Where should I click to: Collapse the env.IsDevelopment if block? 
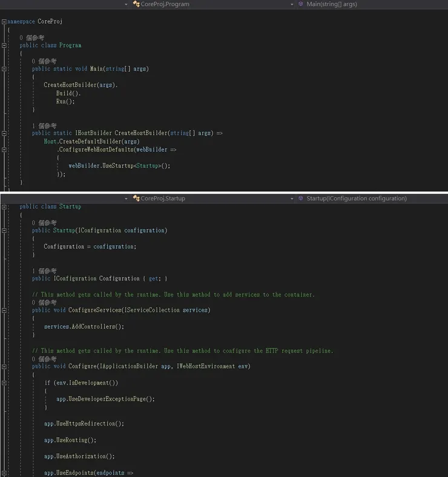click(x=4, y=383)
